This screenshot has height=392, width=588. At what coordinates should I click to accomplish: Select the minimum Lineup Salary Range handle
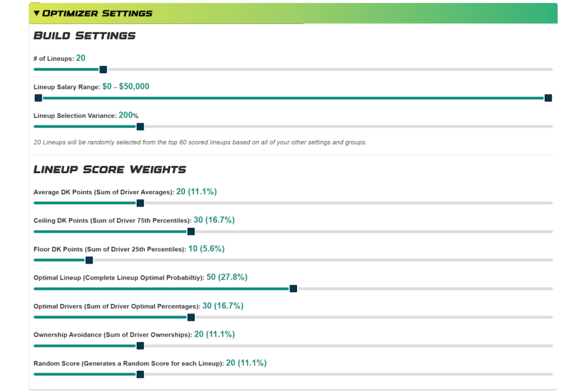[38, 98]
